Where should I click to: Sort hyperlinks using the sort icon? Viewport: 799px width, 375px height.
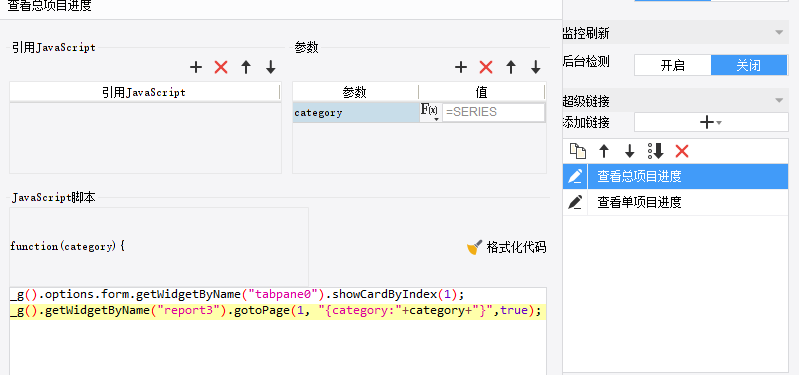click(x=656, y=151)
